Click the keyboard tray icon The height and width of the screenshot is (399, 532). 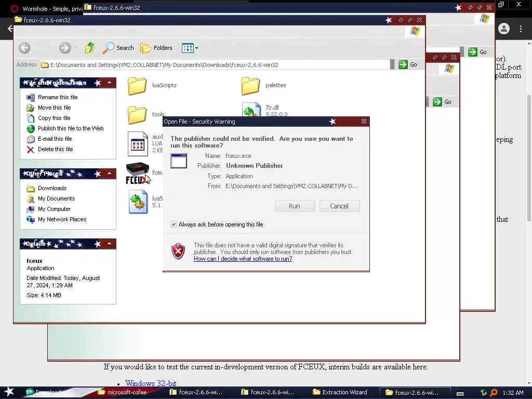(460, 394)
